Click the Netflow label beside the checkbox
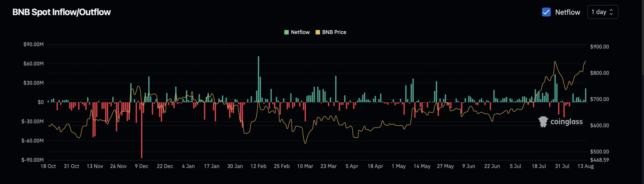 click(x=568, y=12)
